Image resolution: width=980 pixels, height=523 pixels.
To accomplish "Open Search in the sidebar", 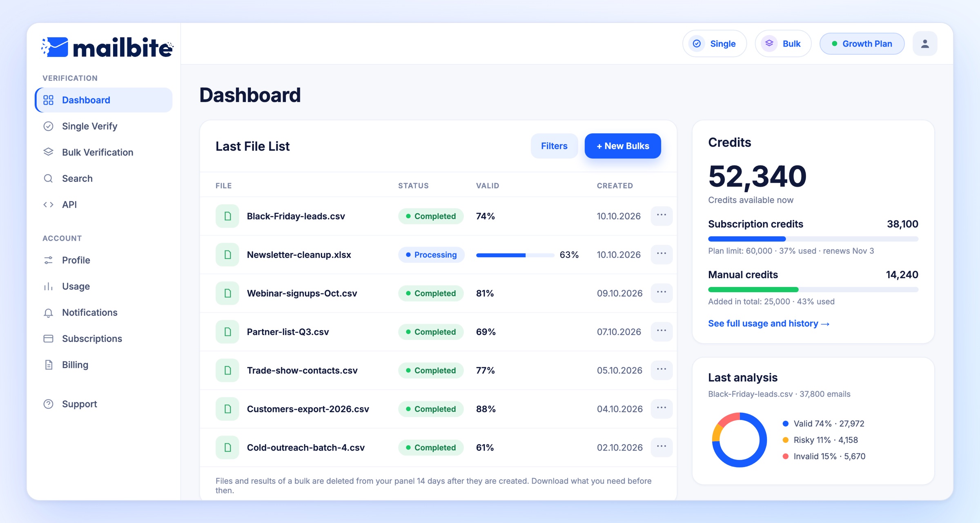I will tap(104, 179).
